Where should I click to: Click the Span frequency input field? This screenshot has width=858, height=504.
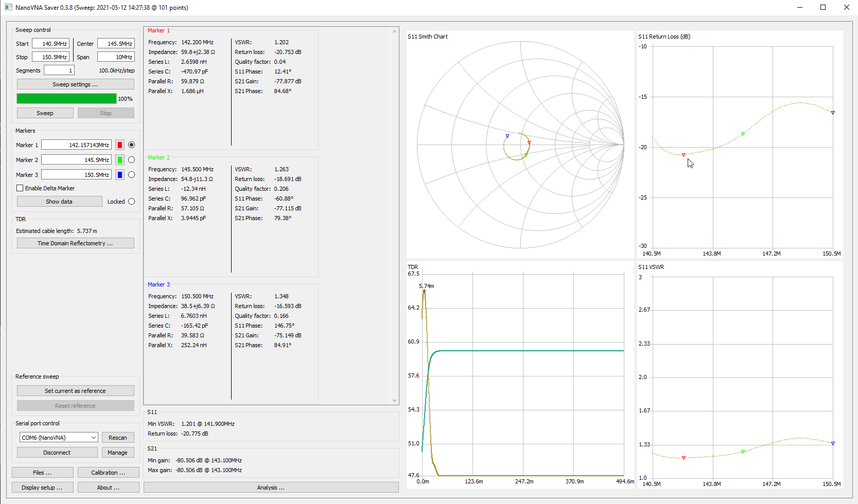click(116, 57)
